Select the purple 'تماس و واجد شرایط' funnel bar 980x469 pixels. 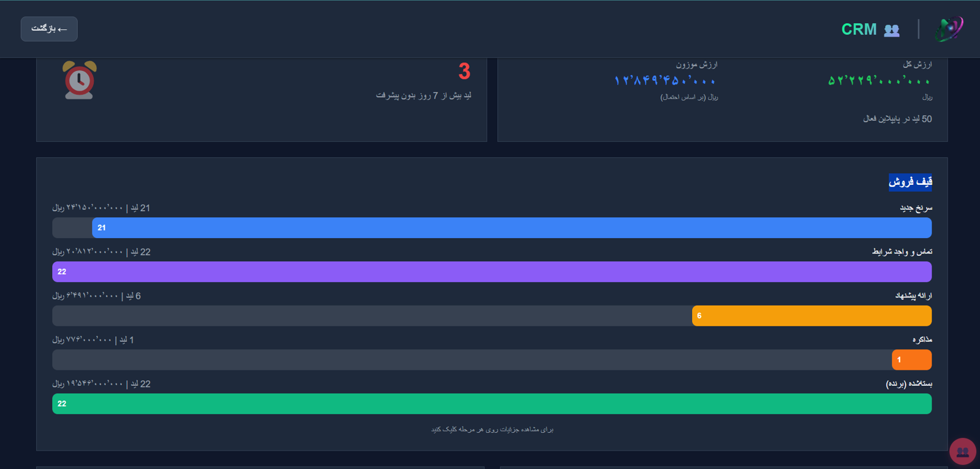pyautogui.click(x=492, y=272)
